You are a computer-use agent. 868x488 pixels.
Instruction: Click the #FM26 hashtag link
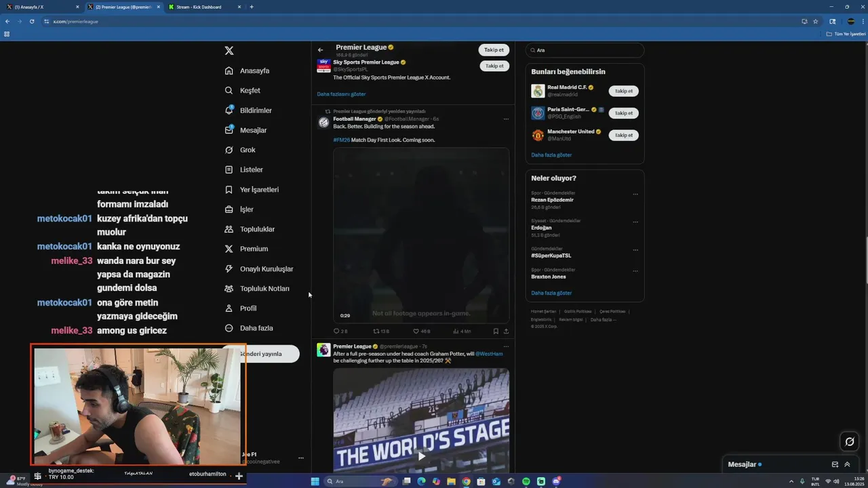[x=341, y=140]
